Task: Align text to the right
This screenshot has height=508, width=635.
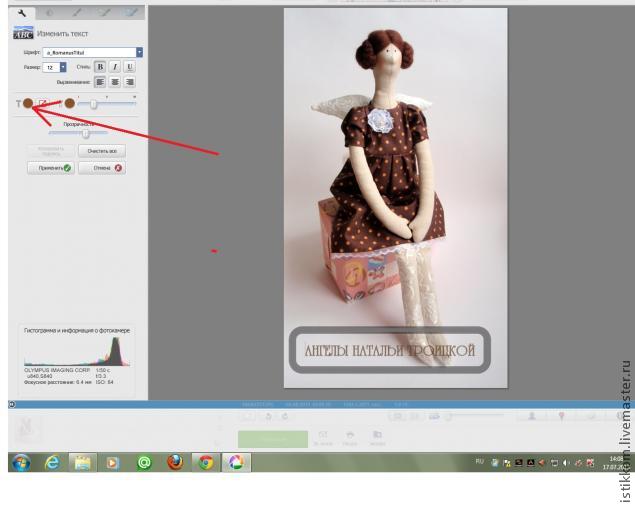Action: pos(130,82)
